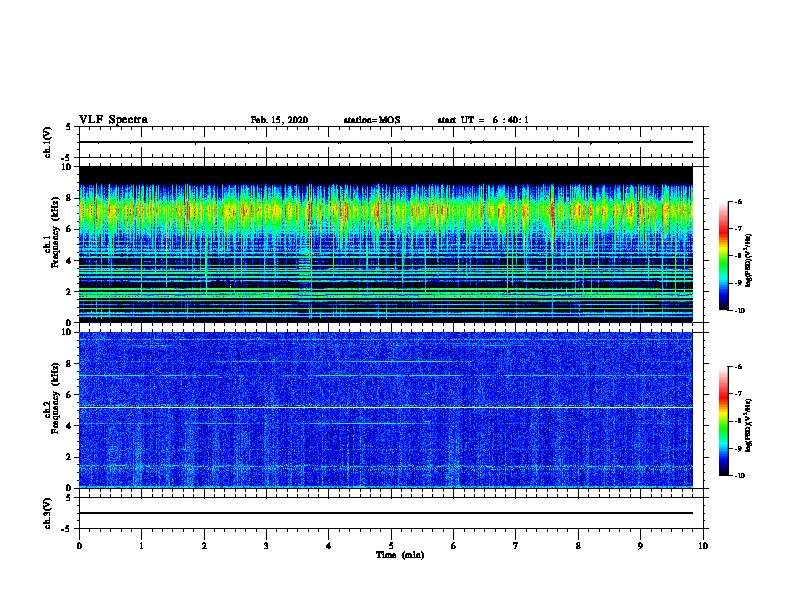Click the "-10" label on ch.1 color scale
Viewport: 792px width, 612px height.
pyautogui.click(x=740, y=311)
